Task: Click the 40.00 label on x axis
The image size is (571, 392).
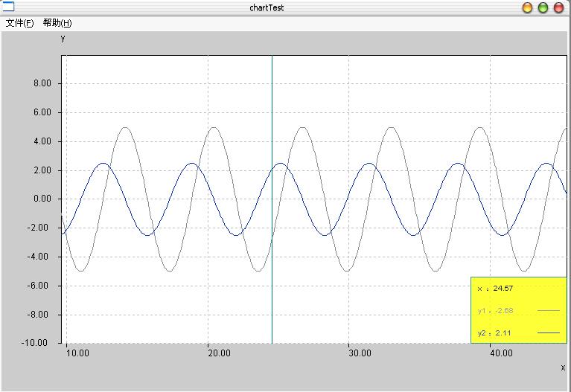Action: tap(501, 353)
